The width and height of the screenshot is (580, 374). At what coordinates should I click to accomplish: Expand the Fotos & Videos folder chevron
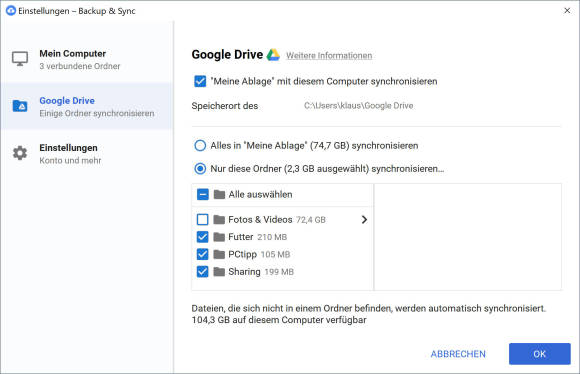(x=364, y=220)
